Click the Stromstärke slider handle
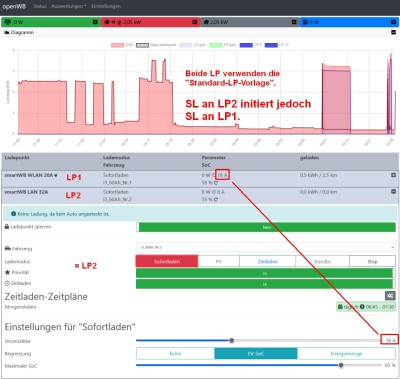 pyautogui.click(x=232, y=340)
